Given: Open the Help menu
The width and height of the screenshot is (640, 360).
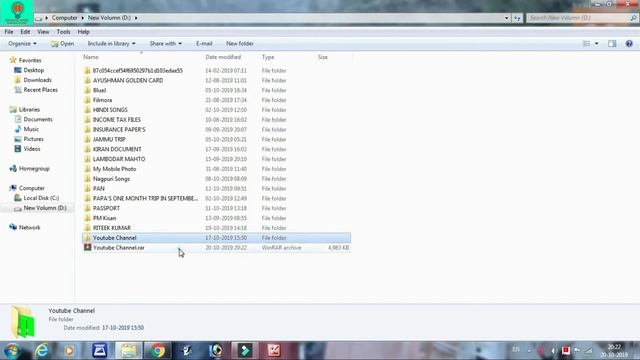Looking at the screenshot, I should 83,32.
